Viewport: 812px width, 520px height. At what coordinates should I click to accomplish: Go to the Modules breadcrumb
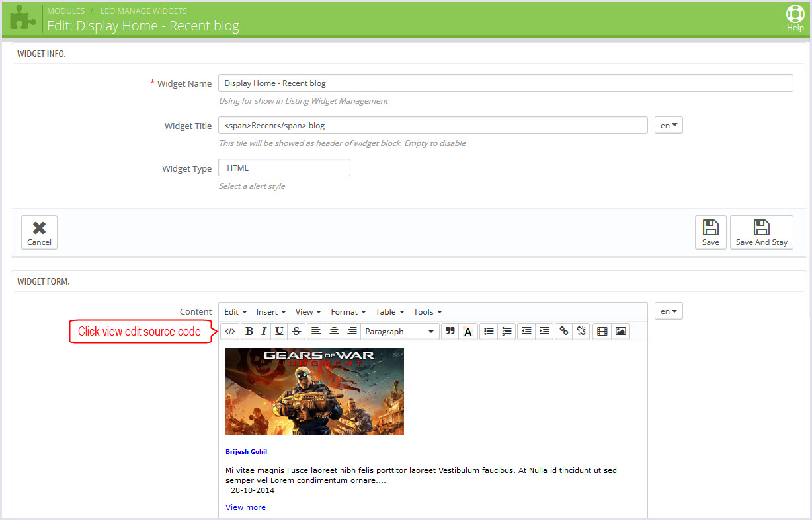pos(65,11)
